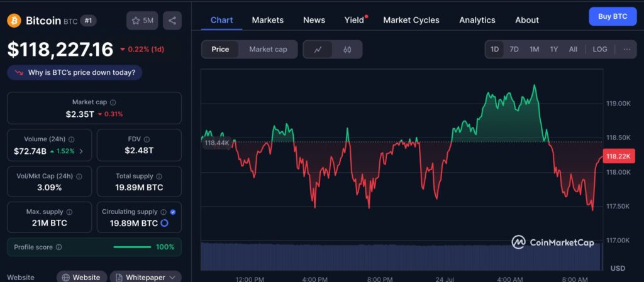The width and height of the screenshot is (644, 282).
Task: Click the volume bars below chart
Action: pyautogui.click(x=402, y=256)
